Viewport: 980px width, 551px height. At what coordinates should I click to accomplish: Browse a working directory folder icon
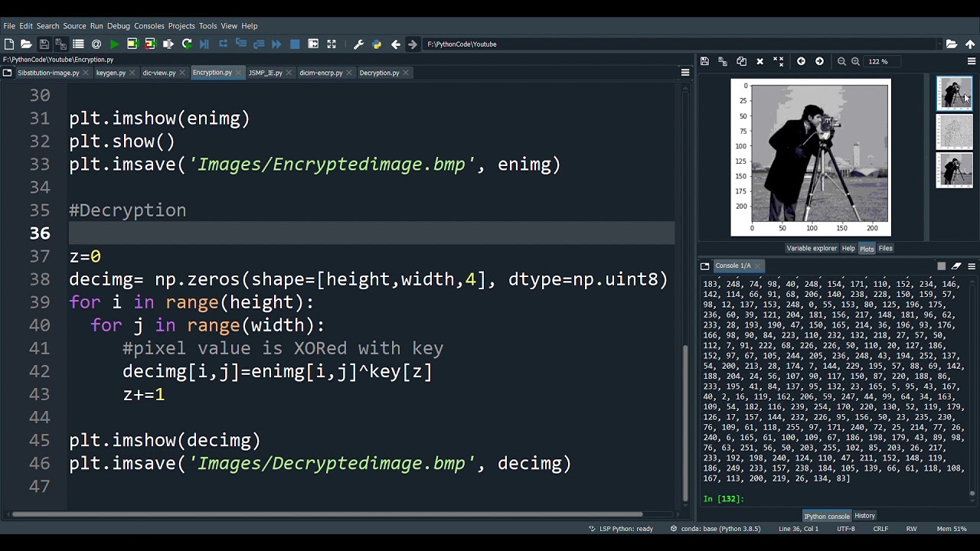pyautogui.click(x=952, y=44)
